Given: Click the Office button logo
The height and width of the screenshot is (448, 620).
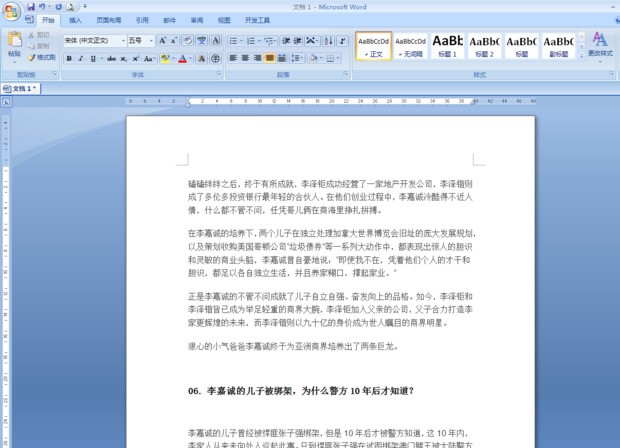Looking at the screenshot, I should (12, 10).
